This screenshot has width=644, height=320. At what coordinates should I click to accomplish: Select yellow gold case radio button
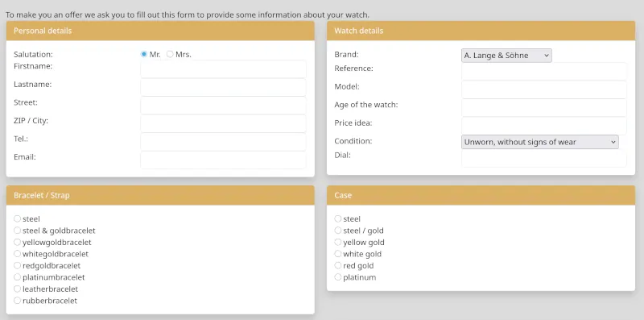coord(337,243)
